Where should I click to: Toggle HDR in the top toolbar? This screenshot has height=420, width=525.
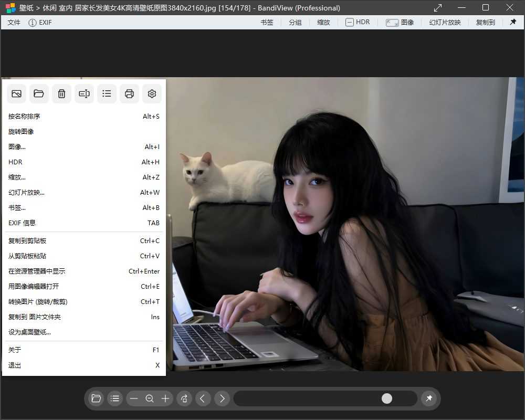[358, 22]
